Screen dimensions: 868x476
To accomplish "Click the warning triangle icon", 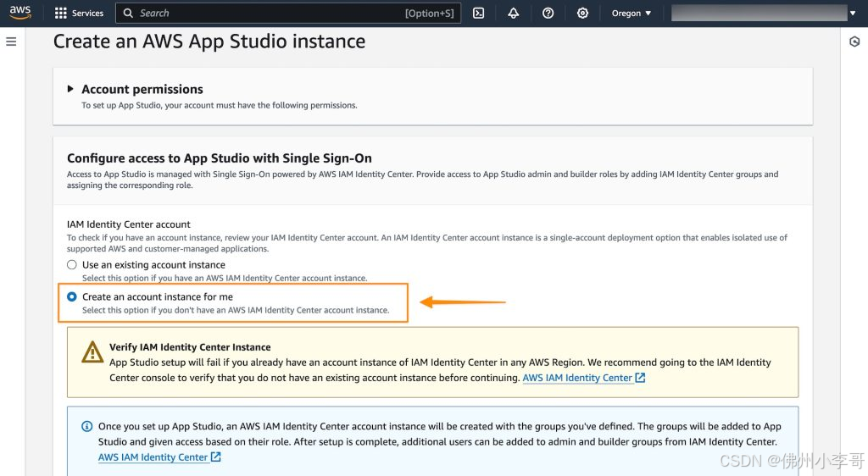I will [92, 352].
